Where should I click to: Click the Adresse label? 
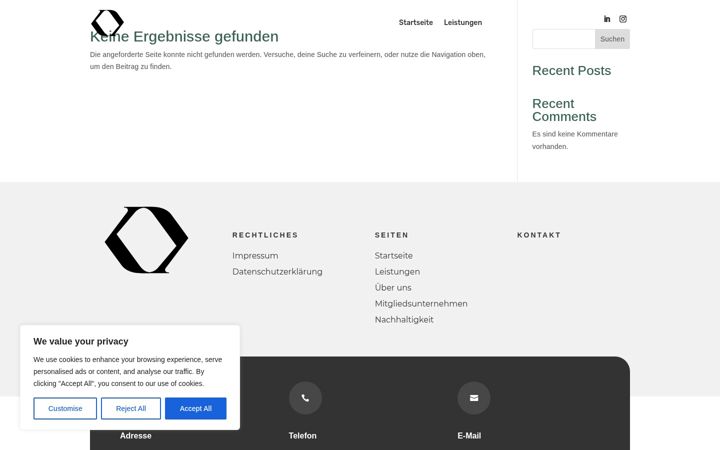pos(135,436)
